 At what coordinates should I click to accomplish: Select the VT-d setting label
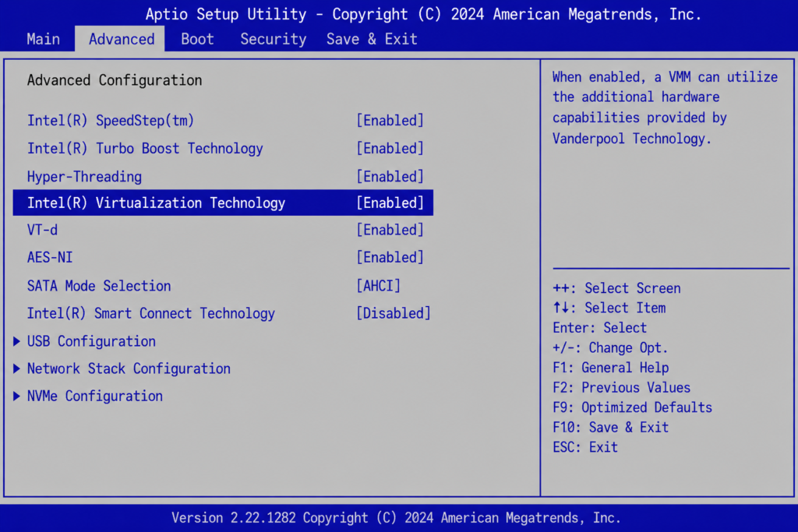(x=42, y=230)
